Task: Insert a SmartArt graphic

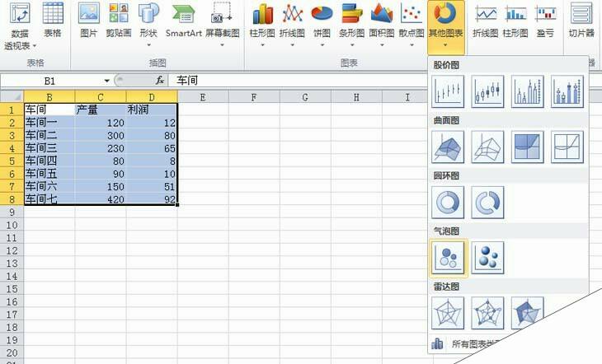Action: (x=184, y=20)
